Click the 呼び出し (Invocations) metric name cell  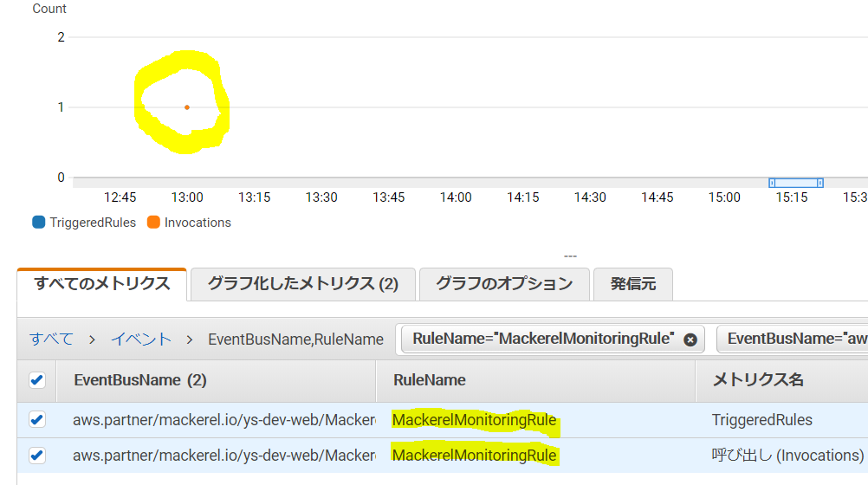tap(787, 456)
